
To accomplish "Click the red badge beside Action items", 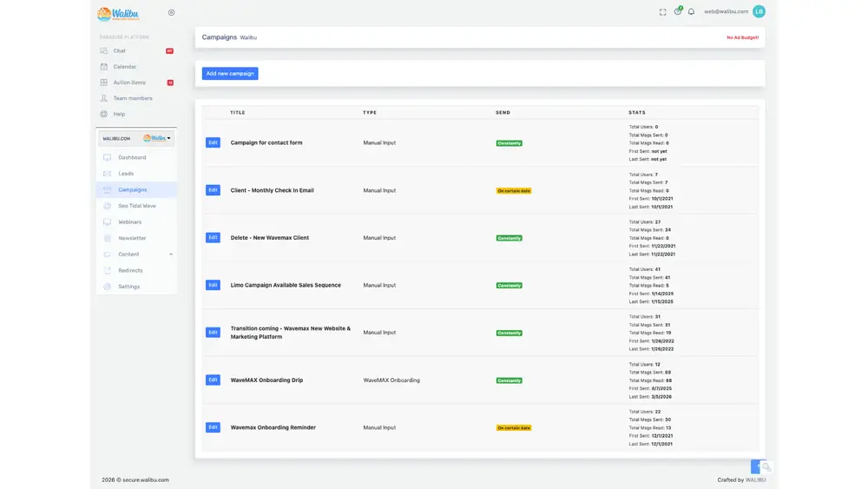I will point(170,83).
